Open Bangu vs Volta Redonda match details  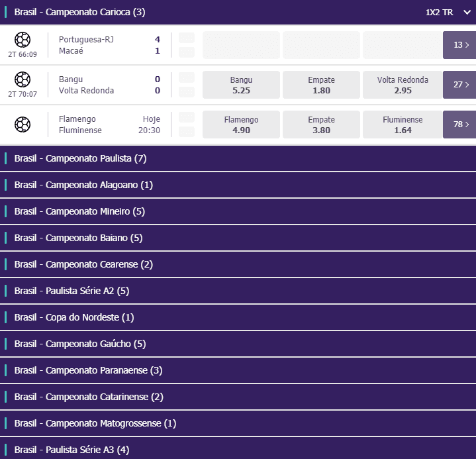coord(86,85)
